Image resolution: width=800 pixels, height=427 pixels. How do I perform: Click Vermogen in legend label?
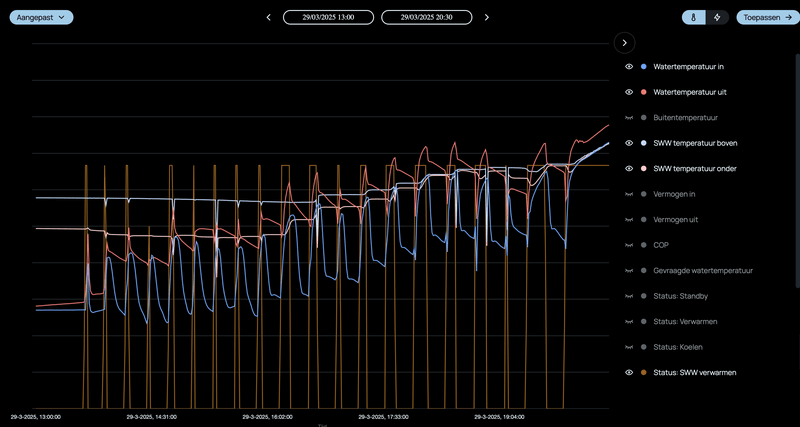pos(674,194)
